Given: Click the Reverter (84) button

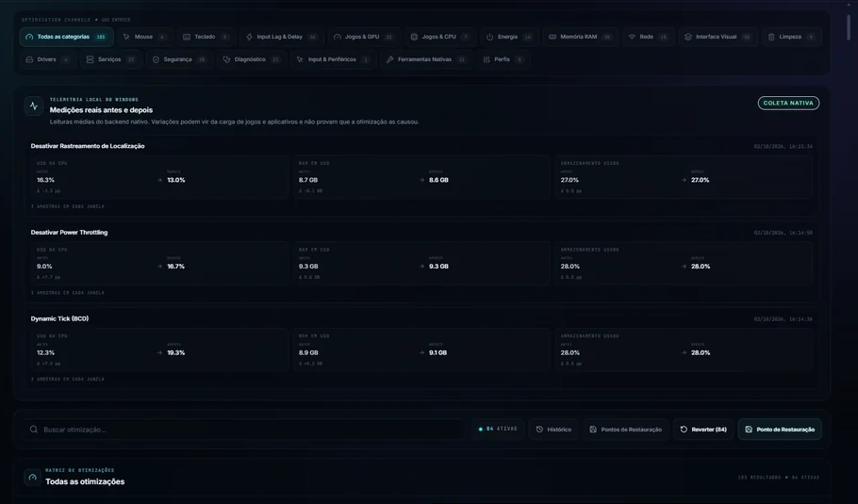Looking at the screenshot, I should 703,430.
